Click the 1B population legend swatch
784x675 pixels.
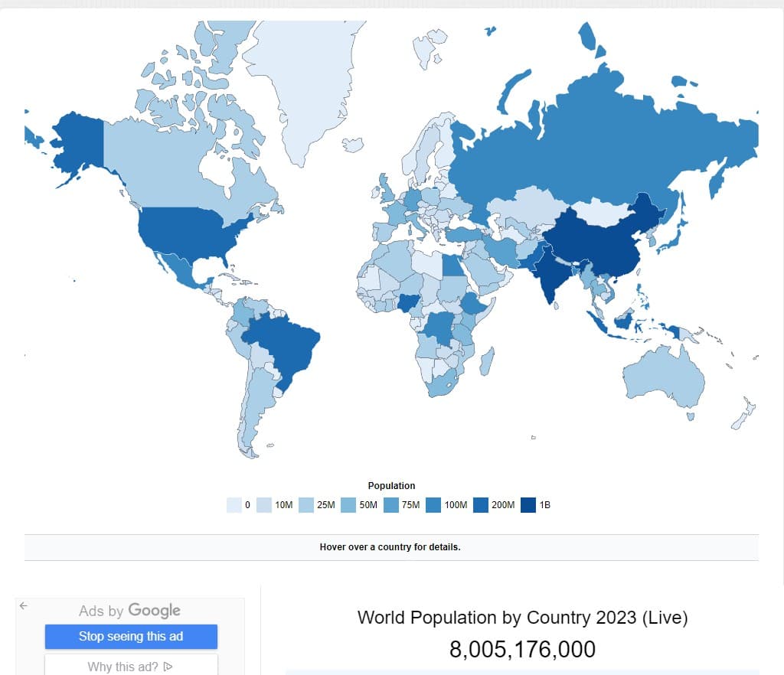tap(528, 505)
